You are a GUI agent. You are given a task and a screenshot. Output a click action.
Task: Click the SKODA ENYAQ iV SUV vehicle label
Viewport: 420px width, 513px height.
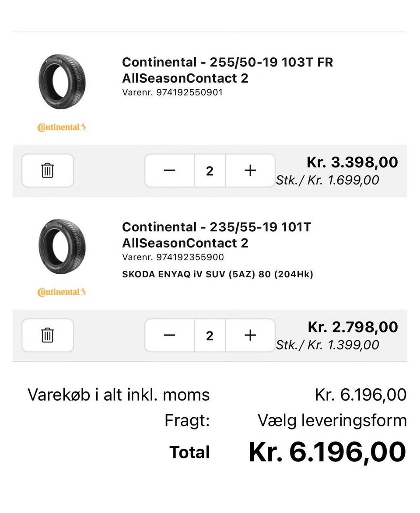(x=217, y=275)
